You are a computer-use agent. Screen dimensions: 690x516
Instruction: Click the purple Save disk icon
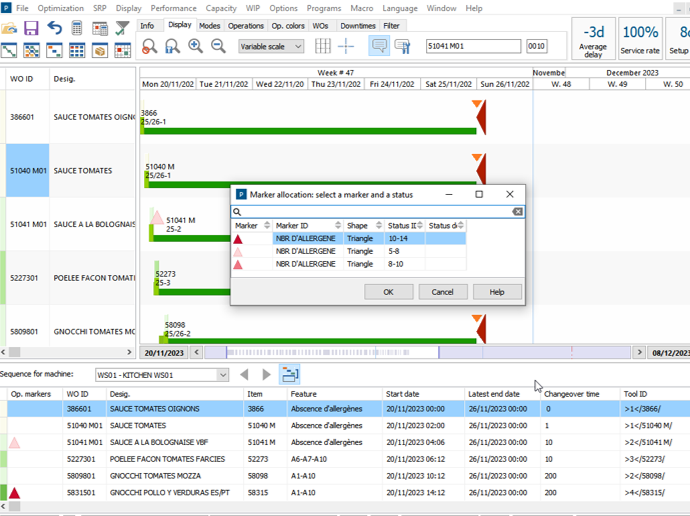pyautogui.click(x=31, y=28)
